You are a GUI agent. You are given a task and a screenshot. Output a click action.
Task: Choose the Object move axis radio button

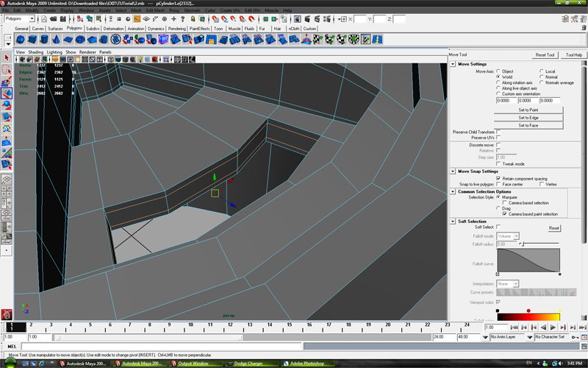(498, 71)
